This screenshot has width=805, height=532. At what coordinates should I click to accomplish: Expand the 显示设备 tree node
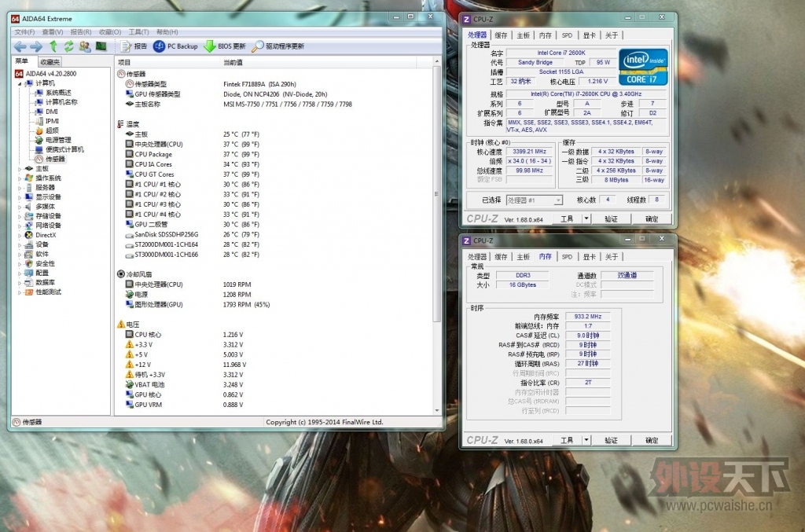(x=20, y=197)
